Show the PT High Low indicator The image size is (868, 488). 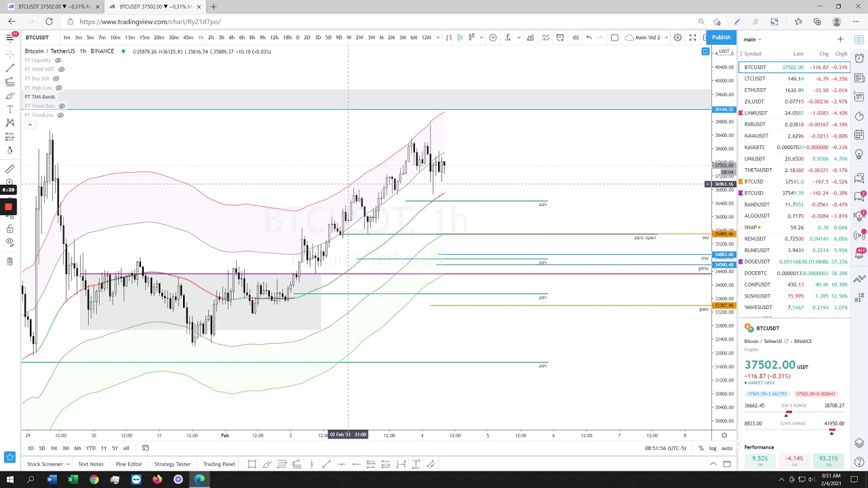click(58, 87)
